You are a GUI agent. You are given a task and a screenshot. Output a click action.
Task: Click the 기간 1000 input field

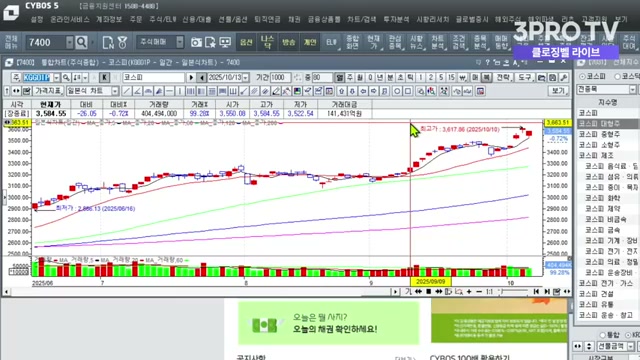[x=280, y=78]
